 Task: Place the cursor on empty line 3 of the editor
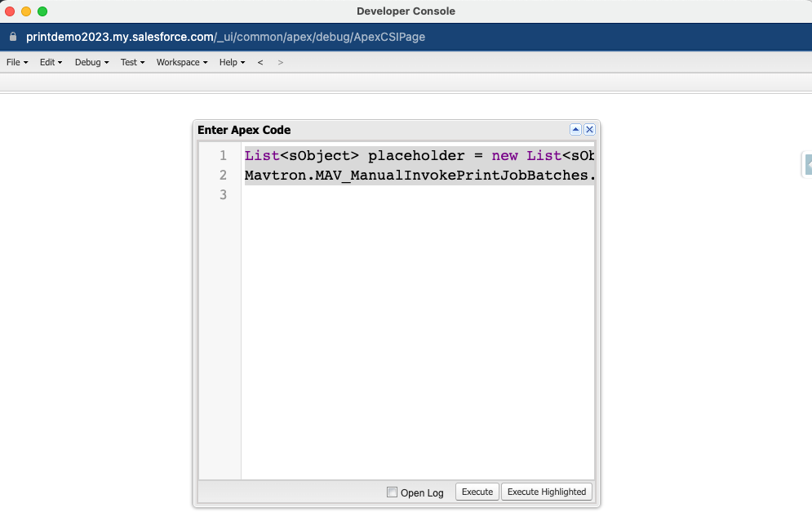pyautogui.click(x=418, y=195)
